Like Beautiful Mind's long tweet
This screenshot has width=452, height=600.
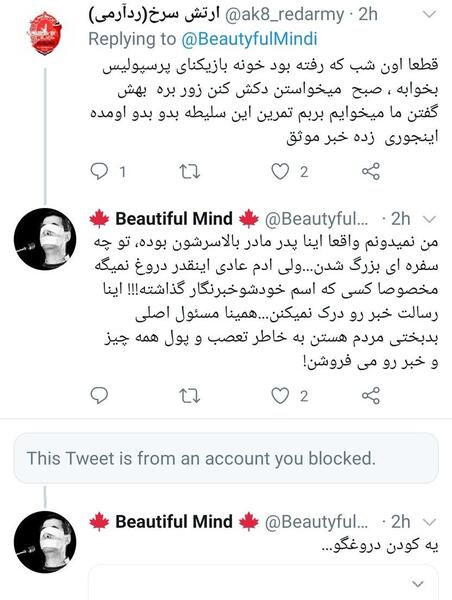[280, 396]
